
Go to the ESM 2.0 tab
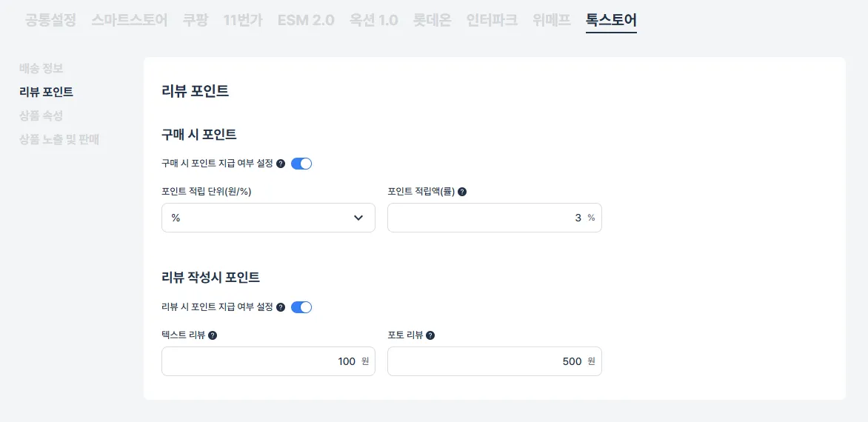306,21
